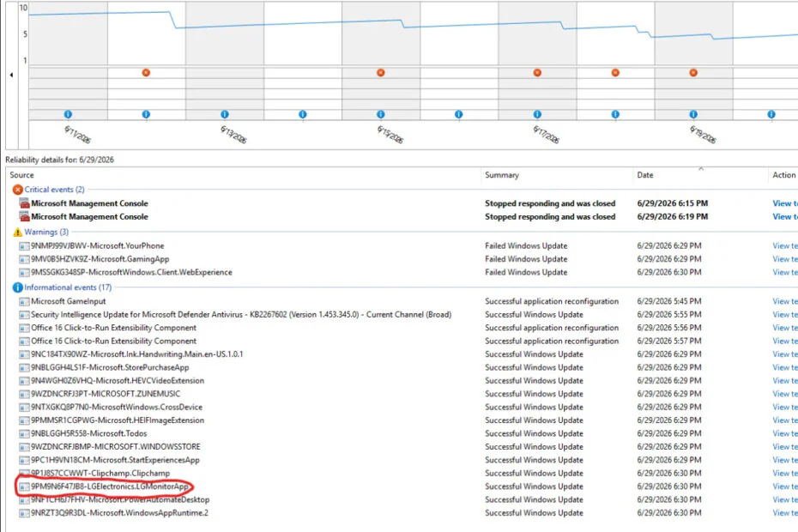Click the blue Informational events group icon

pyautogui.click(x=17, y=287)
